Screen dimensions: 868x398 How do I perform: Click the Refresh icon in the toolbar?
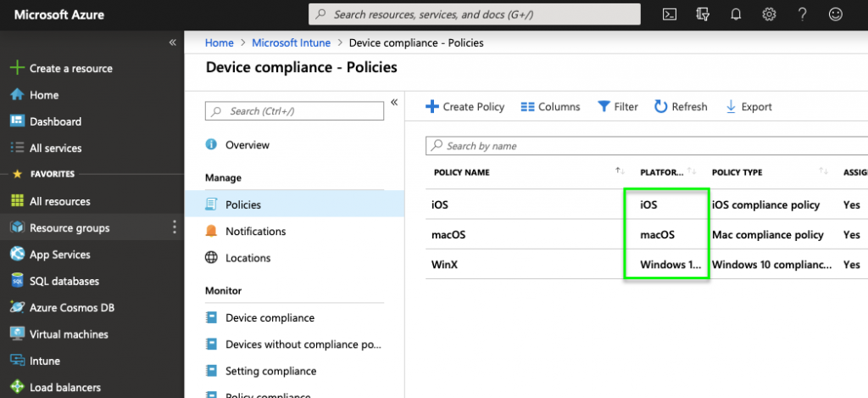pyautogui.click(x=661, y=107)
